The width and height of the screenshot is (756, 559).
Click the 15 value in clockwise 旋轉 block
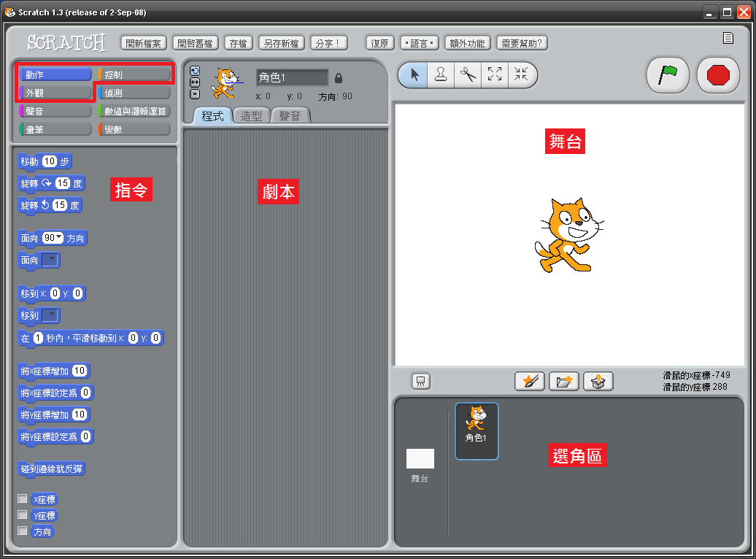pos(63,182)
